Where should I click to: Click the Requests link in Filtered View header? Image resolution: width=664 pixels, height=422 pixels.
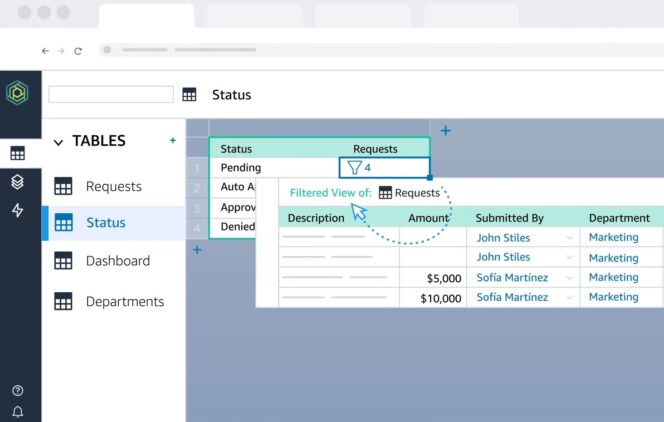417,193
